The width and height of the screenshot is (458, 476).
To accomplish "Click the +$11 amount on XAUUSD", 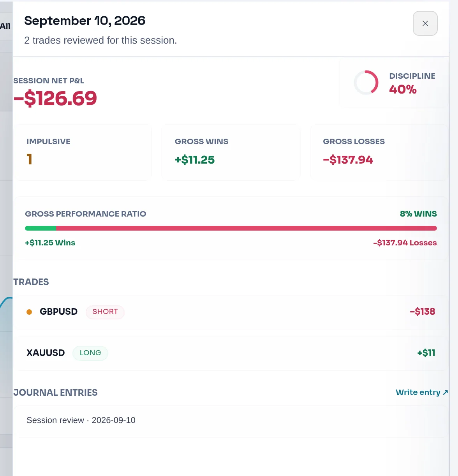I will (426, 353).
